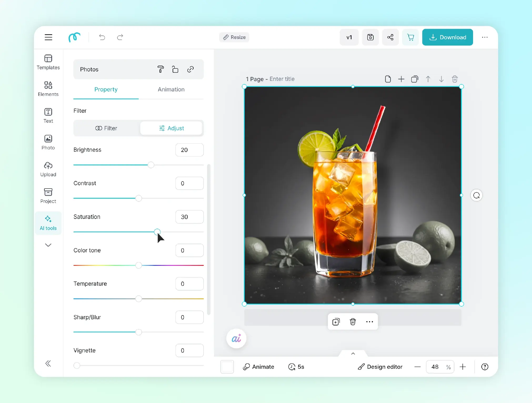Image resolution: width=532 pixels, height=403 pixels.
Task: Save the design with the save icon
Action: 370,37
